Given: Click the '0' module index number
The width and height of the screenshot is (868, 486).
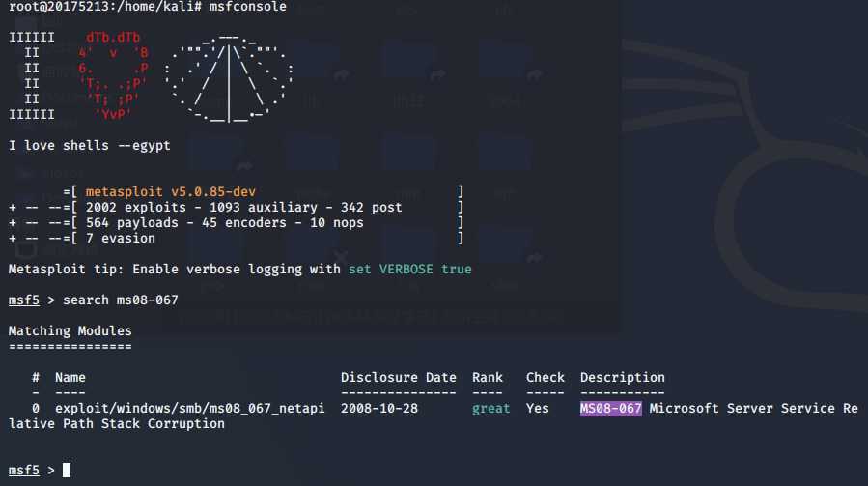Looking at the screenshot, I should (36, 409).
